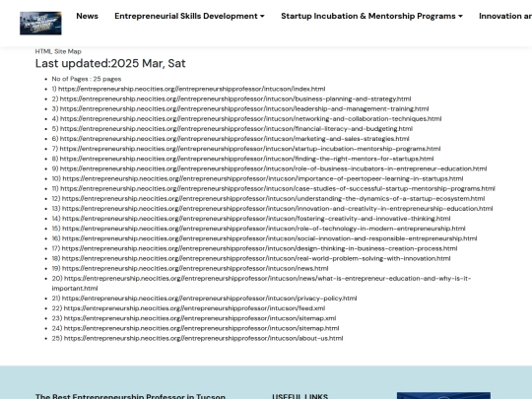Viewport: 532px width, 399px height.
Task: Open the Innovation menu item at right
Action: (505, 16)
